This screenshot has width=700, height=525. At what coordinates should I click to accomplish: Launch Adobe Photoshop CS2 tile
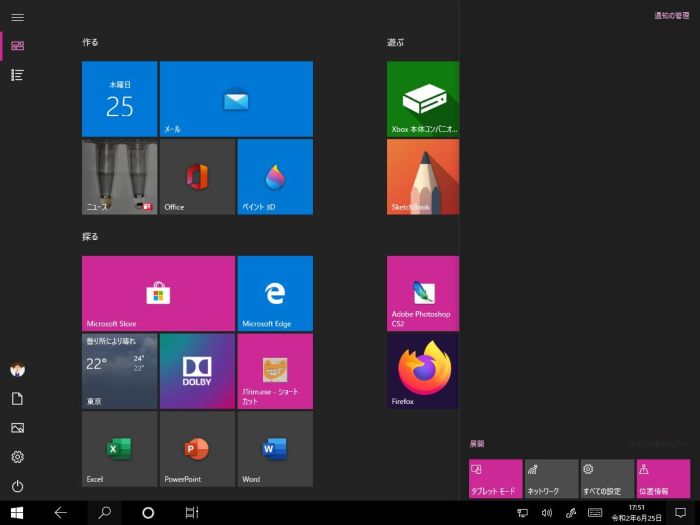[423, 293]
